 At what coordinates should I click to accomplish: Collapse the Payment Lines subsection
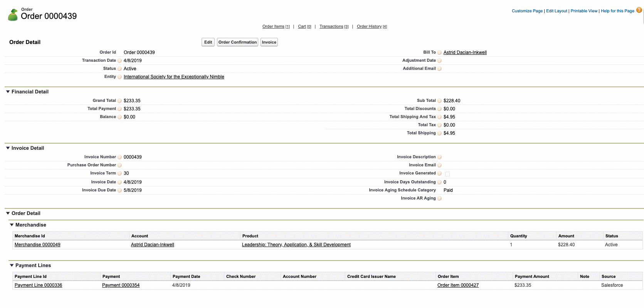click(x=12, y=266)
